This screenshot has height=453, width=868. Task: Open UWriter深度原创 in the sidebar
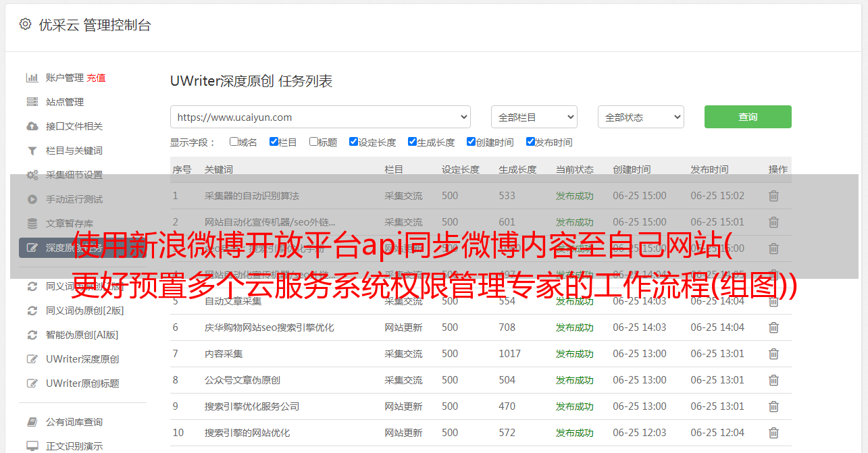point(82,359)
